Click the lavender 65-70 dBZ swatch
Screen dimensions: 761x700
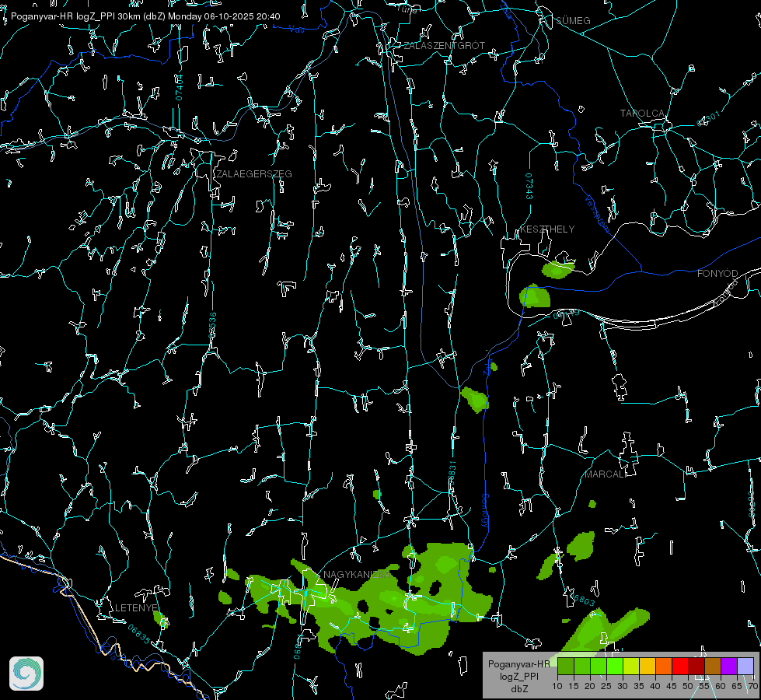(x=745, y=666)
